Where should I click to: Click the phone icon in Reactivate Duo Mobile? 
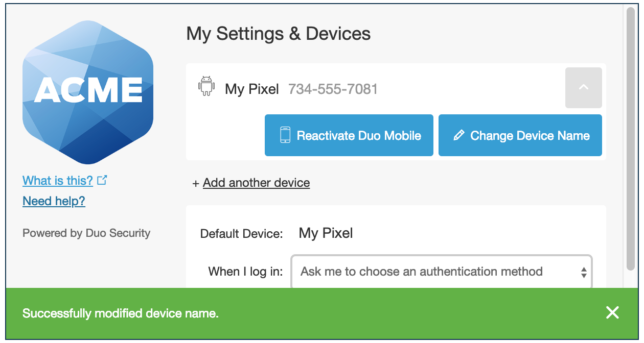[285, 135]
